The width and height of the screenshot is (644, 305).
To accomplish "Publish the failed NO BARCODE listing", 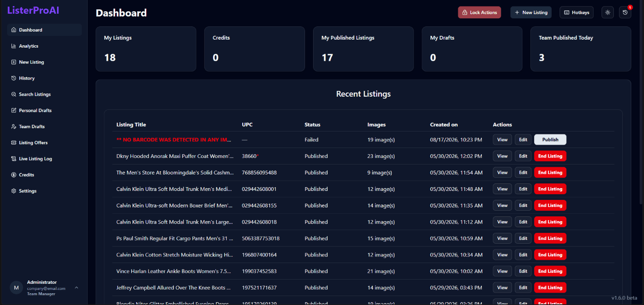I will point(550,140).
